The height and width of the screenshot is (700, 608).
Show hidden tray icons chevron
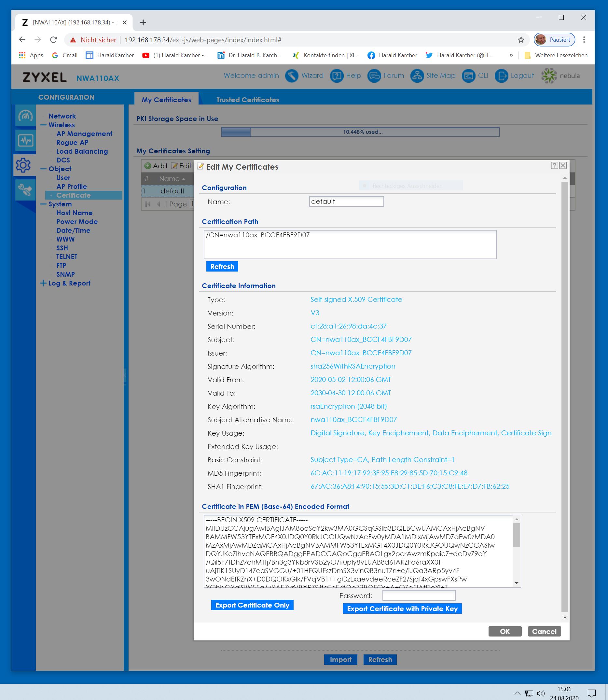pyautogui.click(x=517, y=693)
